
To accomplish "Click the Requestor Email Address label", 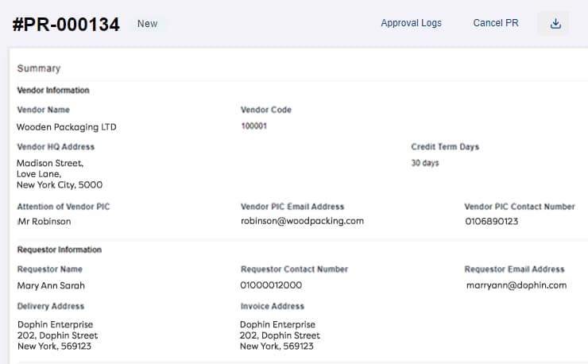I will coord(514,269).
